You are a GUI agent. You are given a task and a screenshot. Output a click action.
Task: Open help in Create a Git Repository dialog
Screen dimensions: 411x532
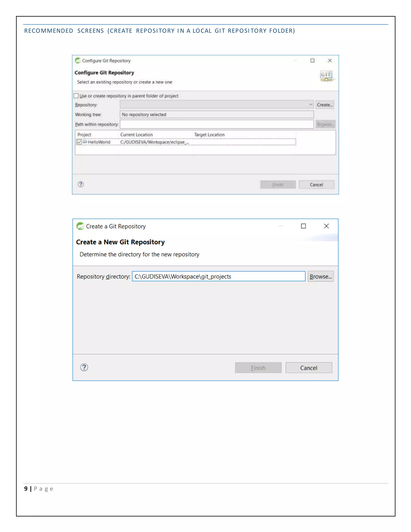(x=84, y=367)
